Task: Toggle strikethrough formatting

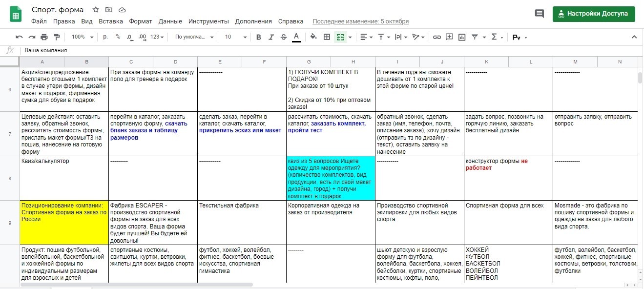Action: [284, 37]
